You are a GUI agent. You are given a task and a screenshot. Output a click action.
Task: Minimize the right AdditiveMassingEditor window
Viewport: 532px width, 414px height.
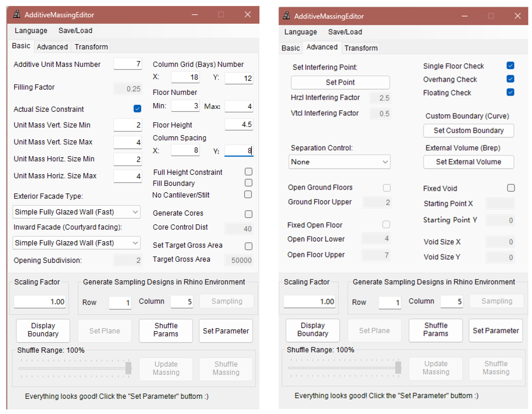coord(464,16)
